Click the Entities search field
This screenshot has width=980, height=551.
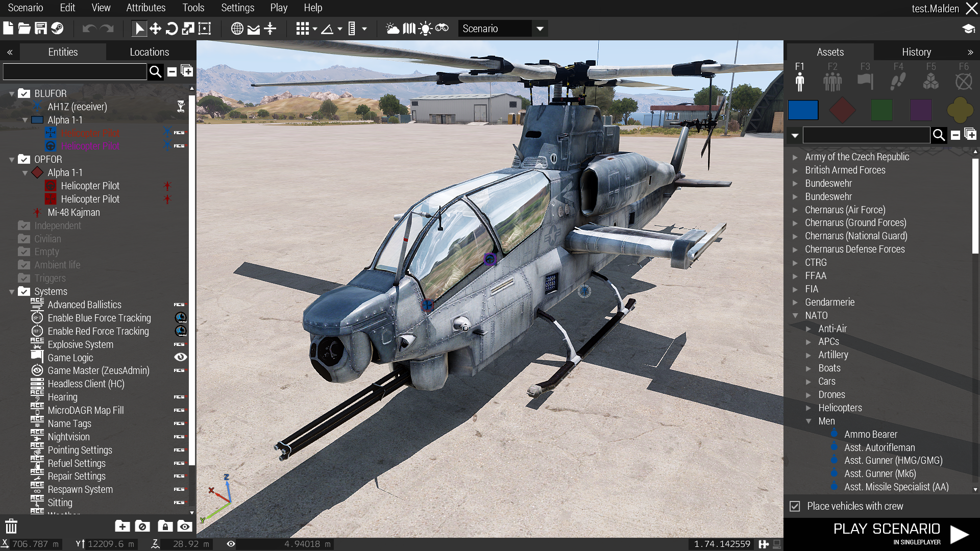click(75, 71)
